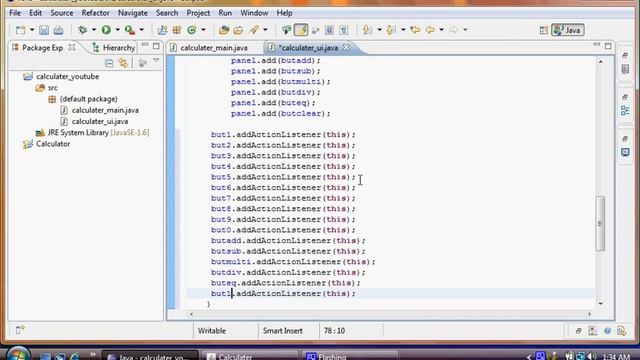Screen dimensions: 640x360
Task: Click the Windows Start orb
Action: 18,354
